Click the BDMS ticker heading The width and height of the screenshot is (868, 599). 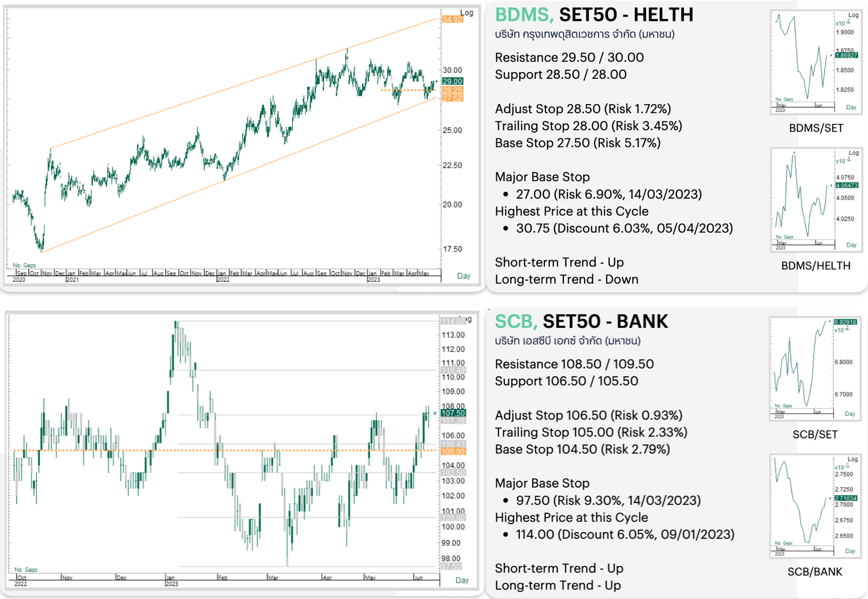tap(524, 15)
